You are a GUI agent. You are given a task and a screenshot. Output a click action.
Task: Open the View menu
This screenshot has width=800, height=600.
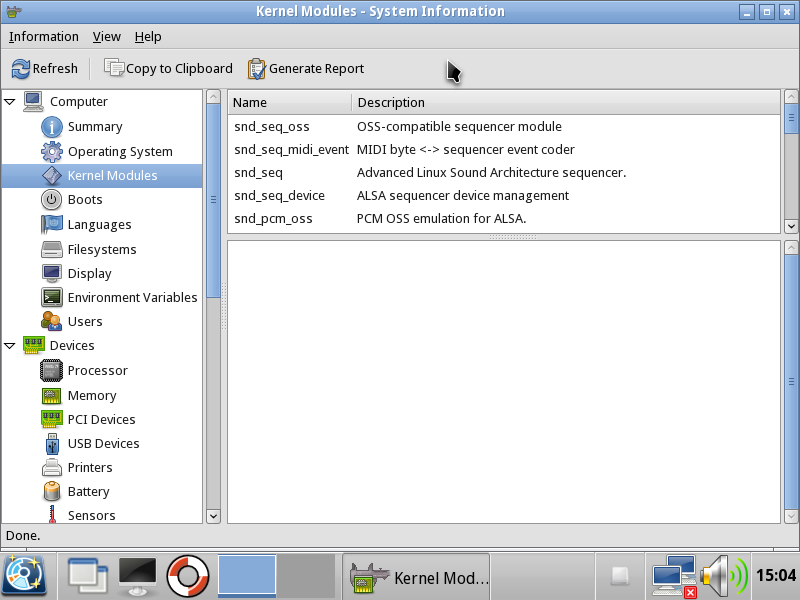[x=106, y=37]
